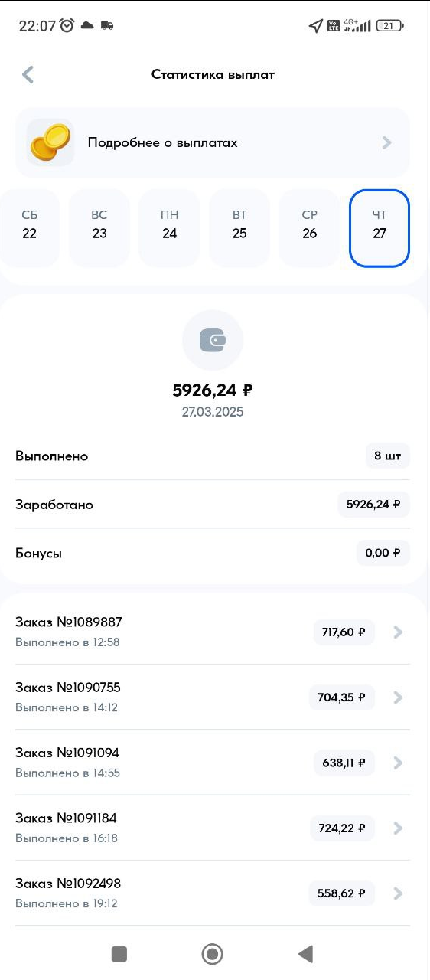Tap the gold coins icon
Screen dimensions: 430x980
click(x=50, y=142)
